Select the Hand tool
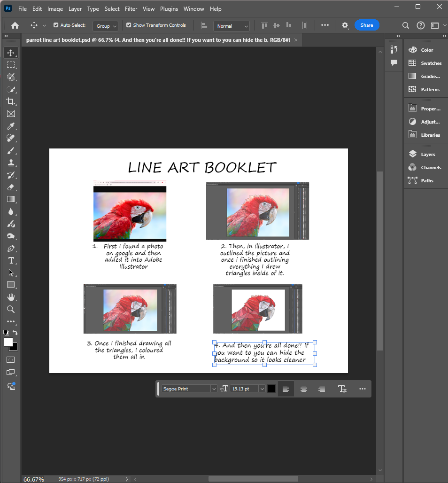 coord(11,297)
